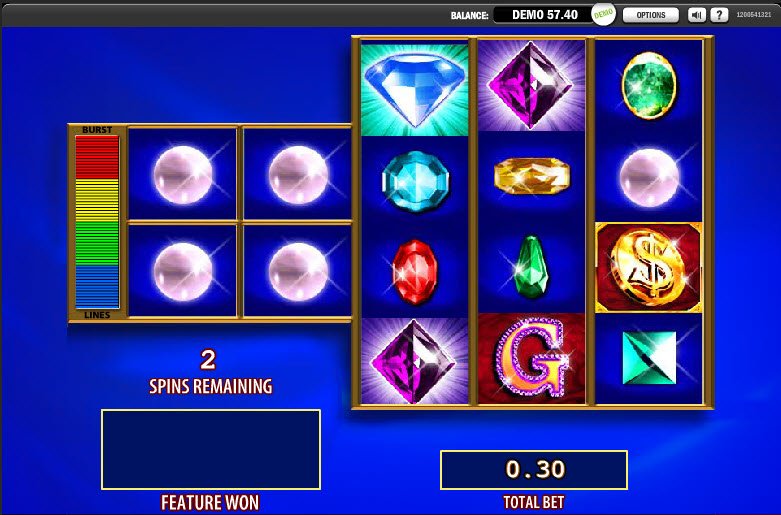The height and width of the screenshot is (515, 781).
Task: Select the green oval emerald in gold ring
Action: pos(649,85)
